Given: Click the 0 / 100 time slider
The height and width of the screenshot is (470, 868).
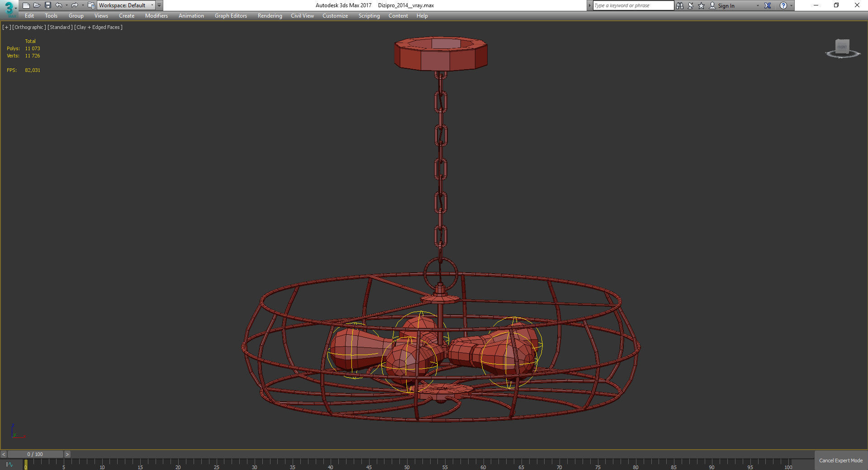Looking at the screenshot, I should point(35,454).
